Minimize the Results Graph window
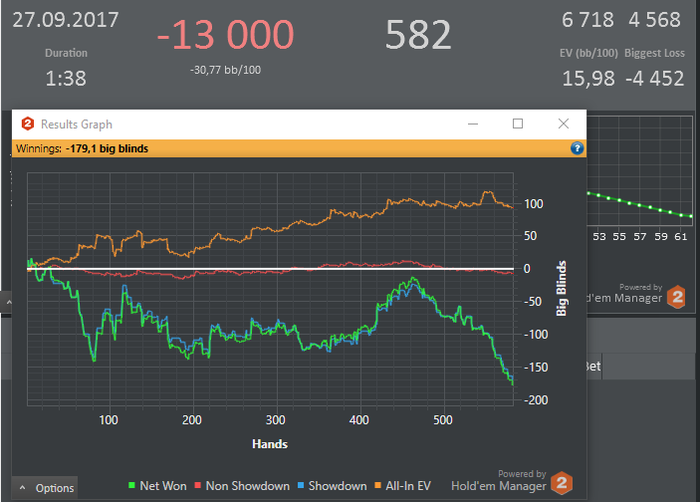 pyautogui.click(x=473, y=124)
